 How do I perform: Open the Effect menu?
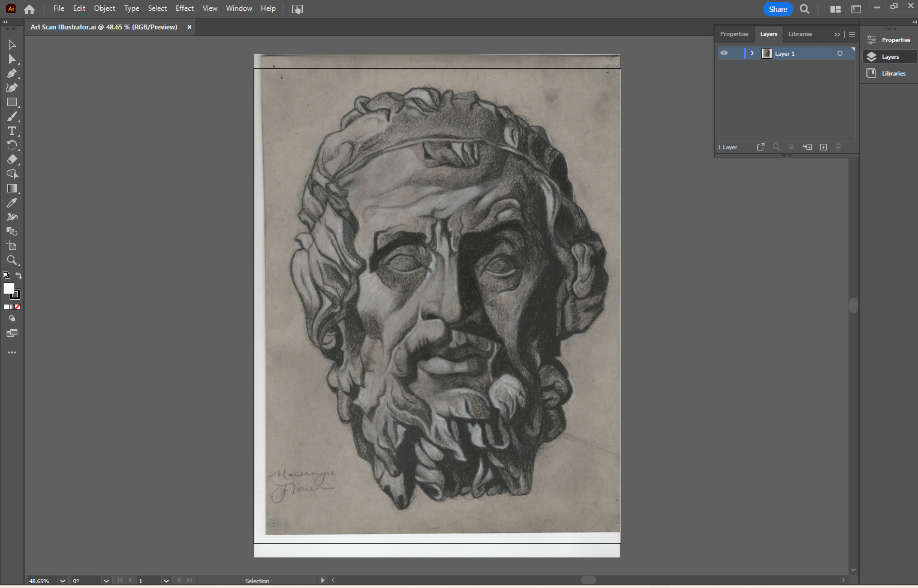(x=185, y=8)
